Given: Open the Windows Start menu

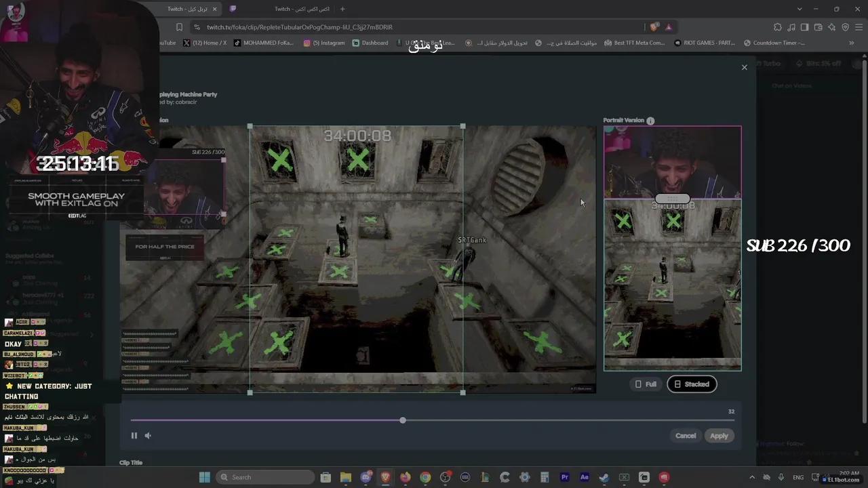Looking at the screenshot, I should tap(204, 477).
